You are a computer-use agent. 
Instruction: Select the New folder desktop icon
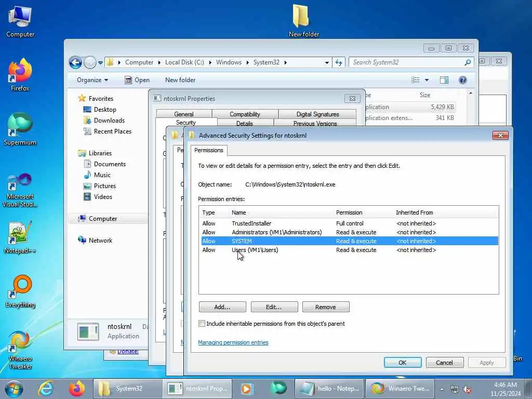click(303, 21)
